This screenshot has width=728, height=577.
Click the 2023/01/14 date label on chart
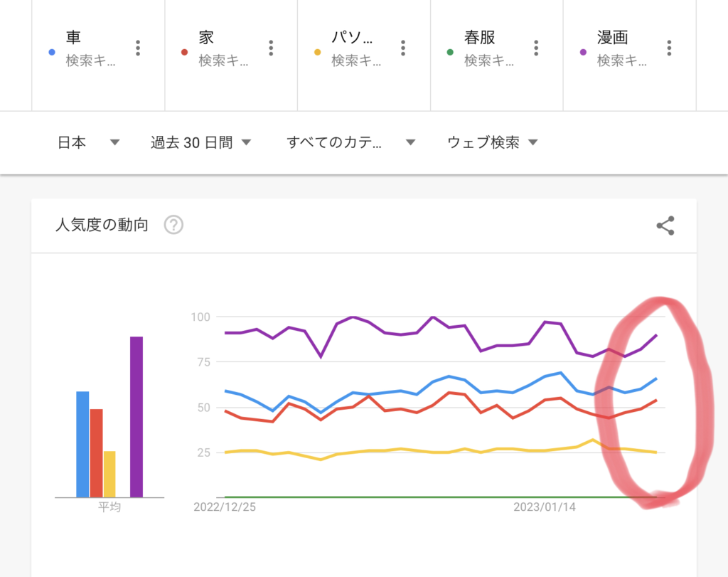click(x=543, y=507)
